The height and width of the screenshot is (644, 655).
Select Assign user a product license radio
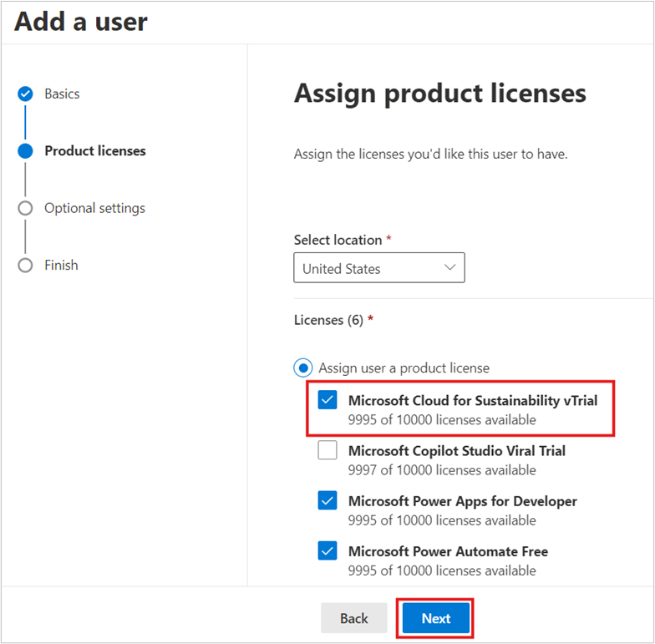(302, 368)
